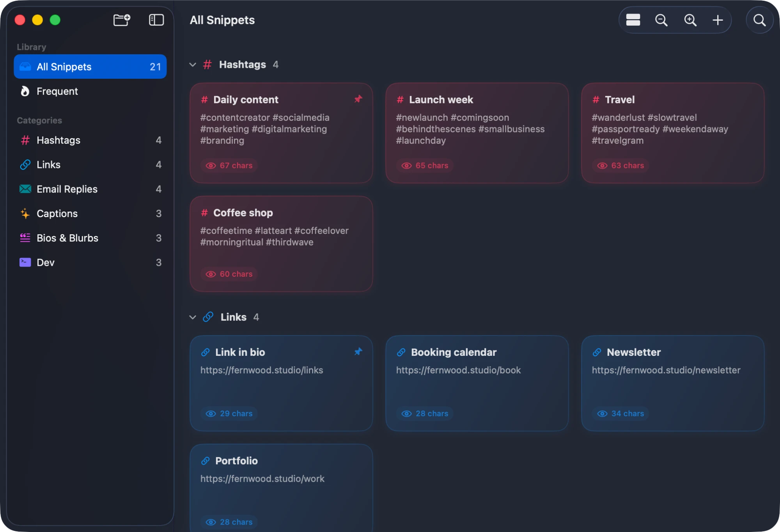Toggle the sidebar panel icon
The height and width of the screenshot is (532, 780).
(x=156, y=20)
